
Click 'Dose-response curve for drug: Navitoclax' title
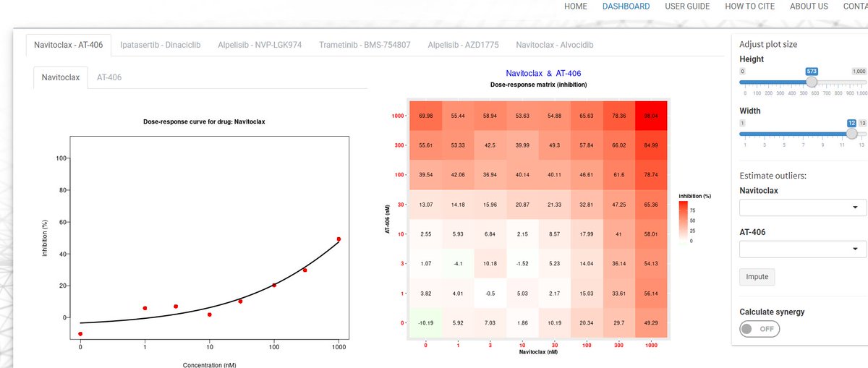click(x=205, y=121)
